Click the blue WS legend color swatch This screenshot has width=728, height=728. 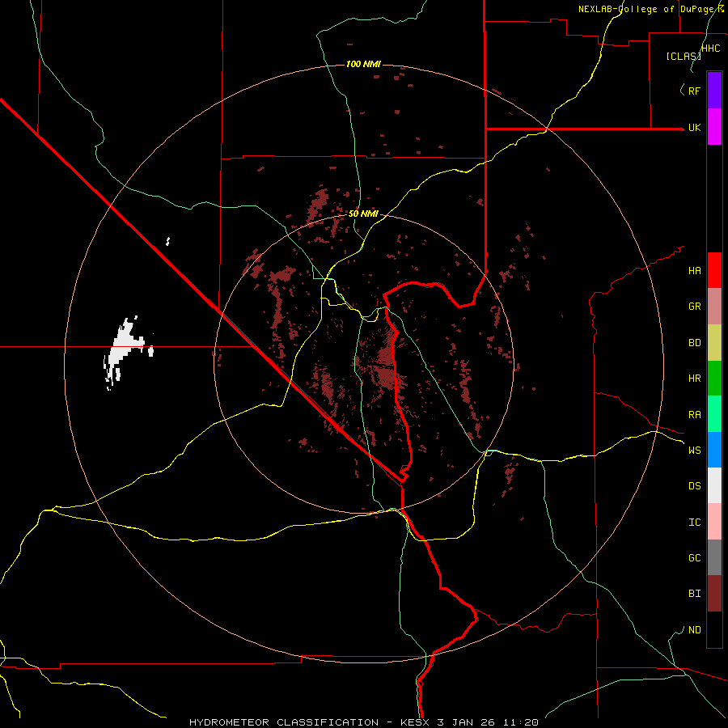(x=714, y=450)
